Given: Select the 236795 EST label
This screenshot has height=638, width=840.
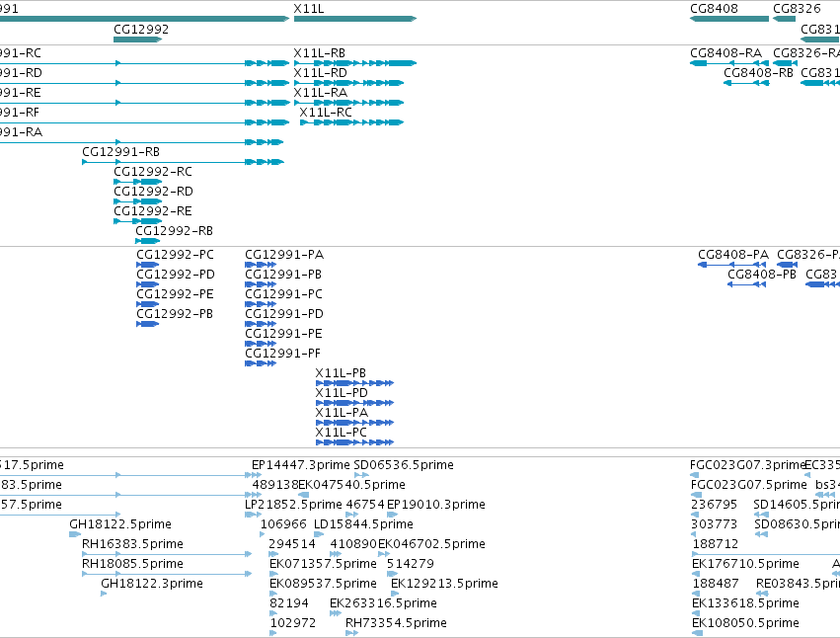Looking at the screenshot, I should pos(714,505).
